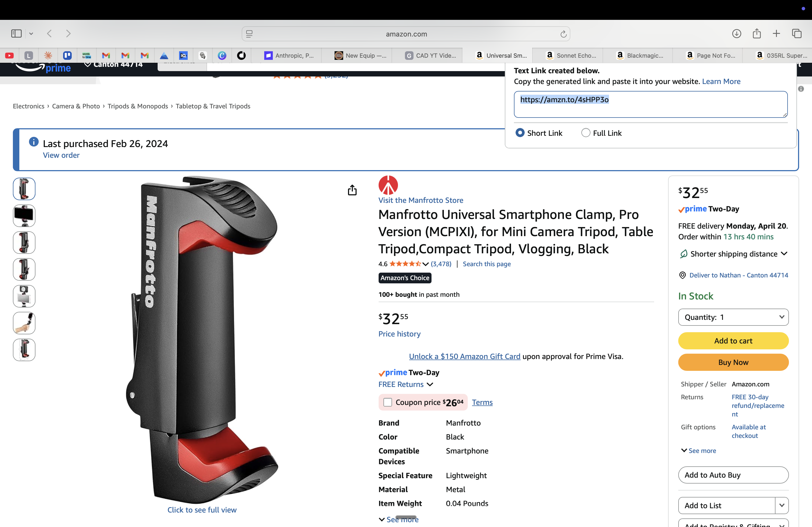812x527 pixels.
Task: Open a new tab with plus icon
Action: pos(776,33)
